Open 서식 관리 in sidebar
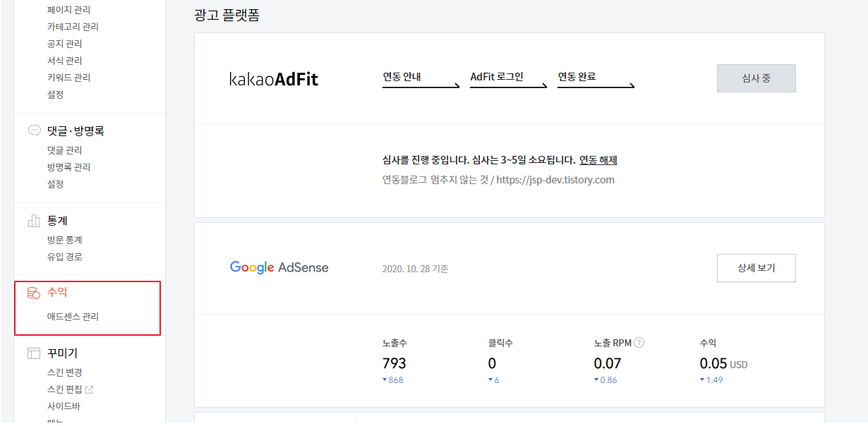This screenshot has height=426, width=868. coord(64,61)
